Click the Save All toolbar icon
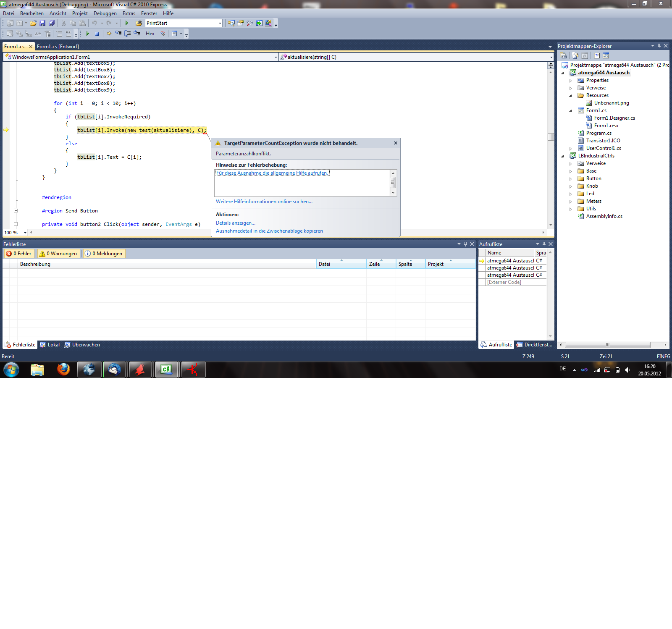 pyautogui.click(x=52, y=23)
